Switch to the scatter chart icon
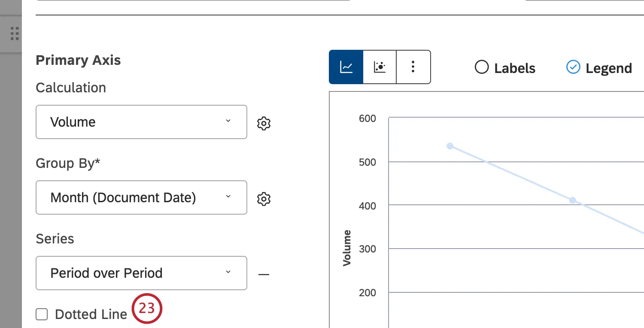 380,67
